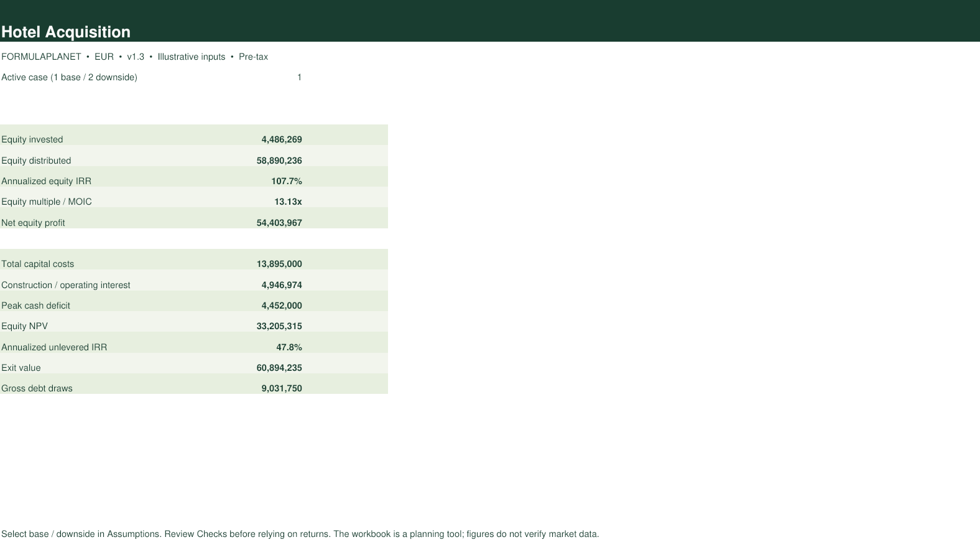Select the value 9,031,750
Screen dimensions: 980x560
click(282, 388)
